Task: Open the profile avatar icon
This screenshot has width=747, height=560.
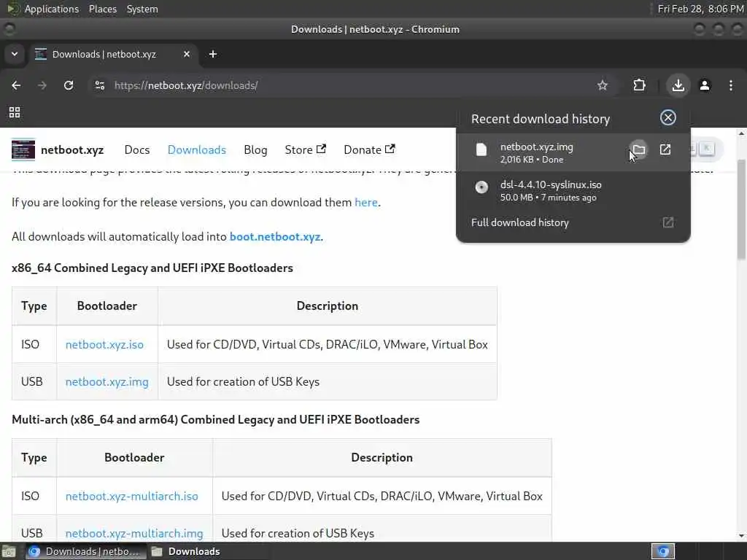Action: pyautogui.click(x=705, y=85)
